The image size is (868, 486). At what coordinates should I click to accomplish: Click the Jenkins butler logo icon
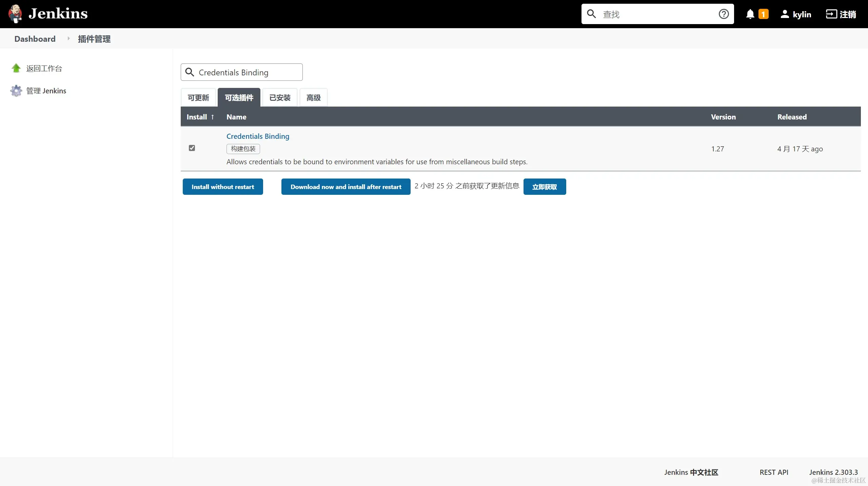pos(15,14)
